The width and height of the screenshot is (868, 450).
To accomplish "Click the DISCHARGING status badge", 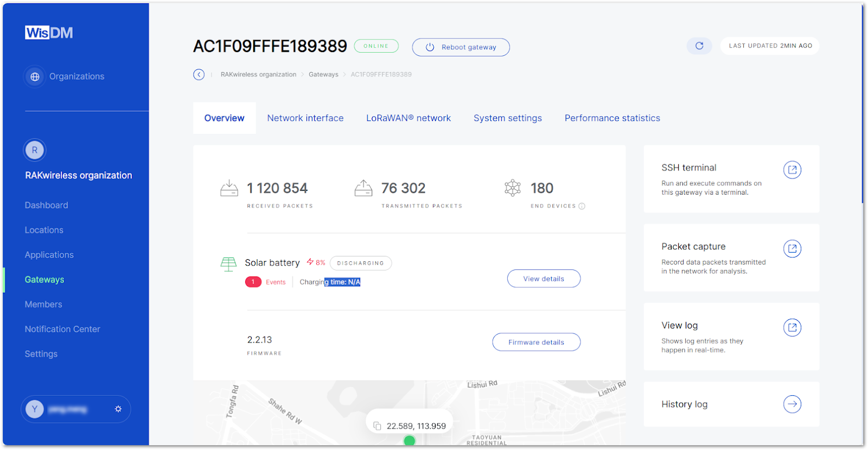I will [x=361, y=263].
